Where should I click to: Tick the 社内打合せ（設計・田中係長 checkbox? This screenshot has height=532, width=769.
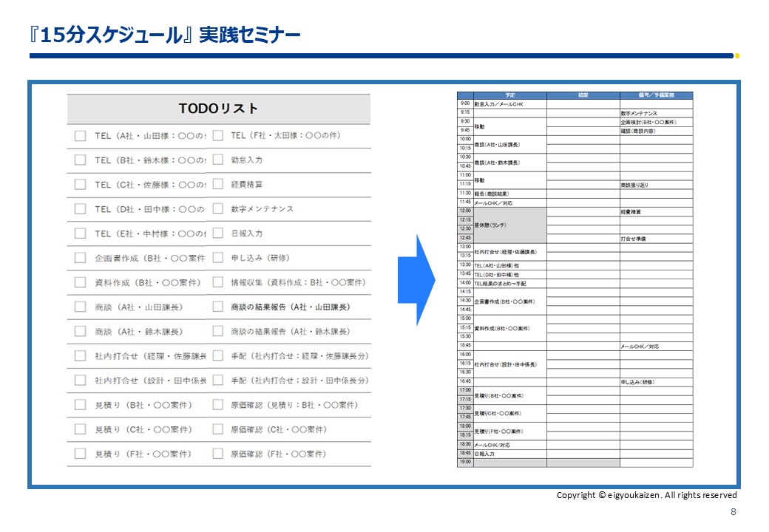81,381
